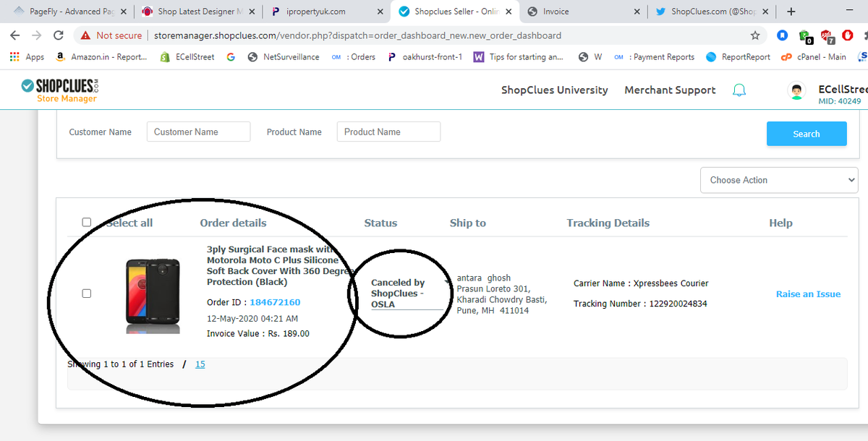Click Carrier Name Xpressbees Courier text
868x441 pixels.
coord(641,283)
